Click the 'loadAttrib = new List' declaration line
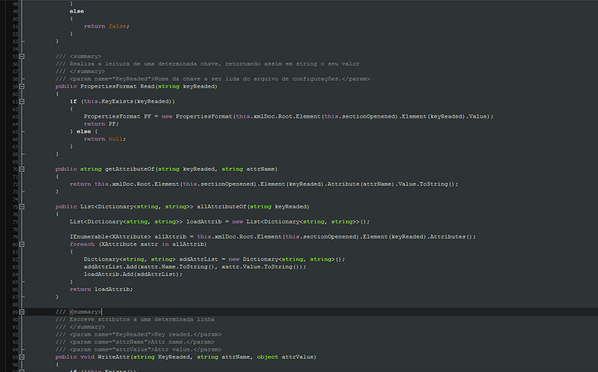This screenshot has width=598, height=372. [x=219, y=222]
